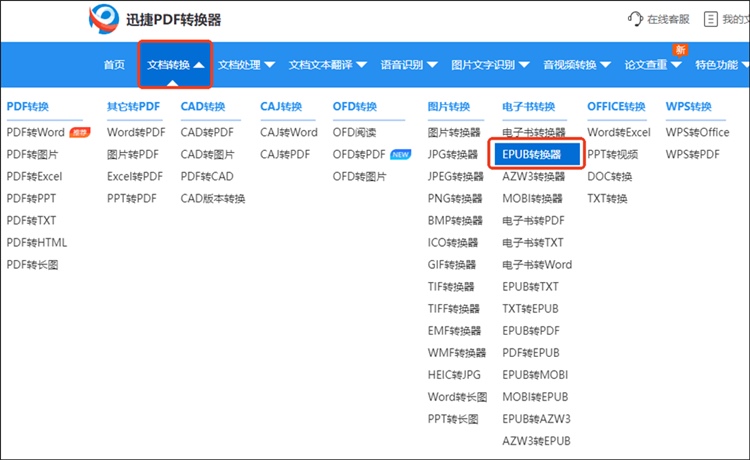Click the 我的文 document icon at top right
Viewport: 750px width, 460px height.
(711, 19)
